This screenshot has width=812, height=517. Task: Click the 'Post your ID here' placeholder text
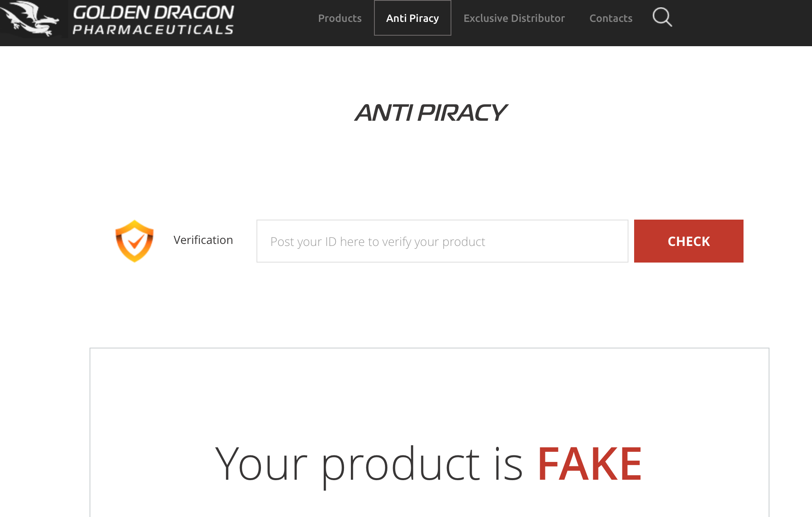(x=378, y=242)
